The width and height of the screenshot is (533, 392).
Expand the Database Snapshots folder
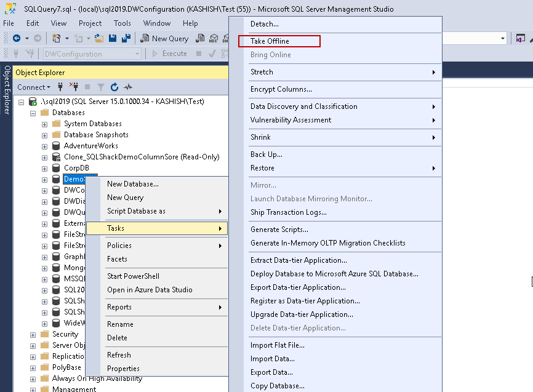pyautogui.click(x=44, y=135)
